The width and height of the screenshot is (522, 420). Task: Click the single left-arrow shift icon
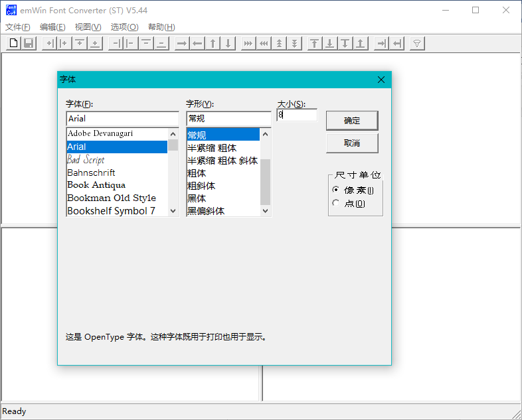click(197, 43)
